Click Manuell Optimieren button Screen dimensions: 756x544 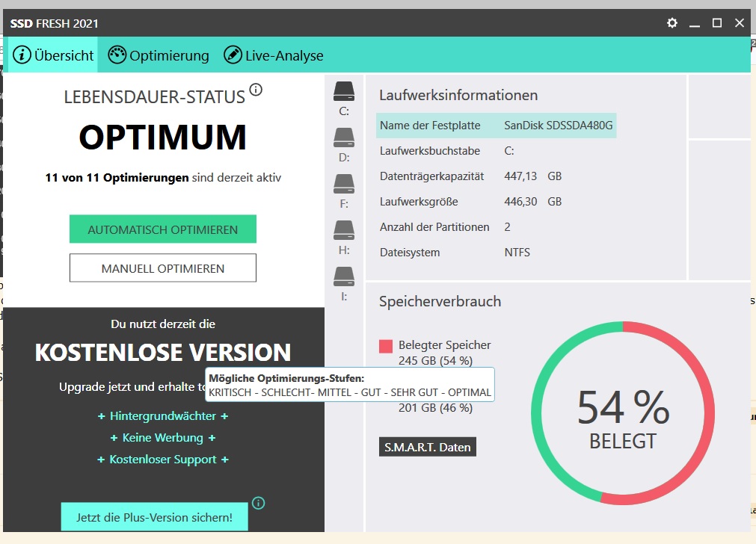point(163,268)
